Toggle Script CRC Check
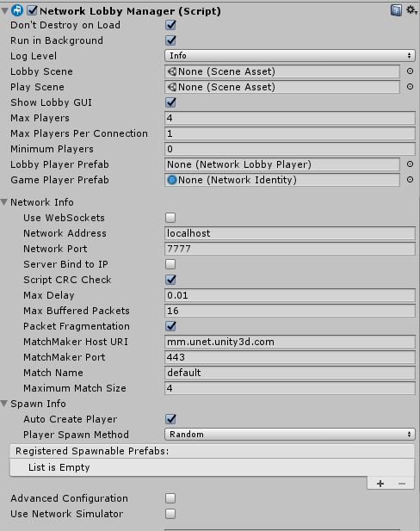This screenshot has height=531, width=420. point(170,280)
